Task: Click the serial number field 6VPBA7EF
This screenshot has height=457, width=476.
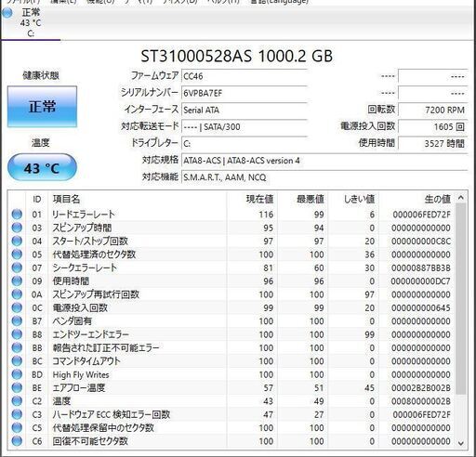Action: click(245, 93)
